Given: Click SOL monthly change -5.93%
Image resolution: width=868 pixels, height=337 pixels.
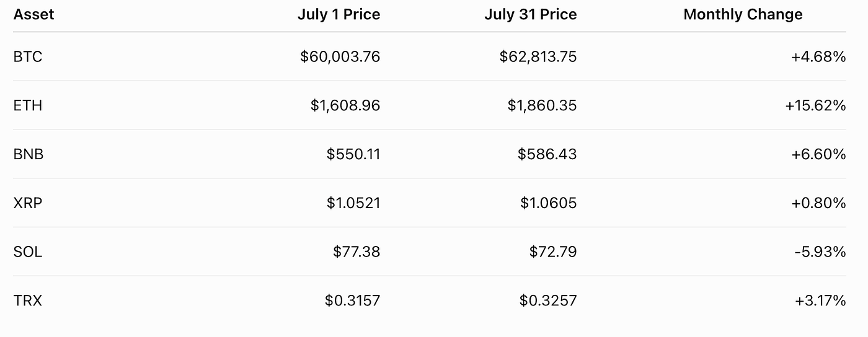Looking at the screenshot, I should tap(820, 252).
